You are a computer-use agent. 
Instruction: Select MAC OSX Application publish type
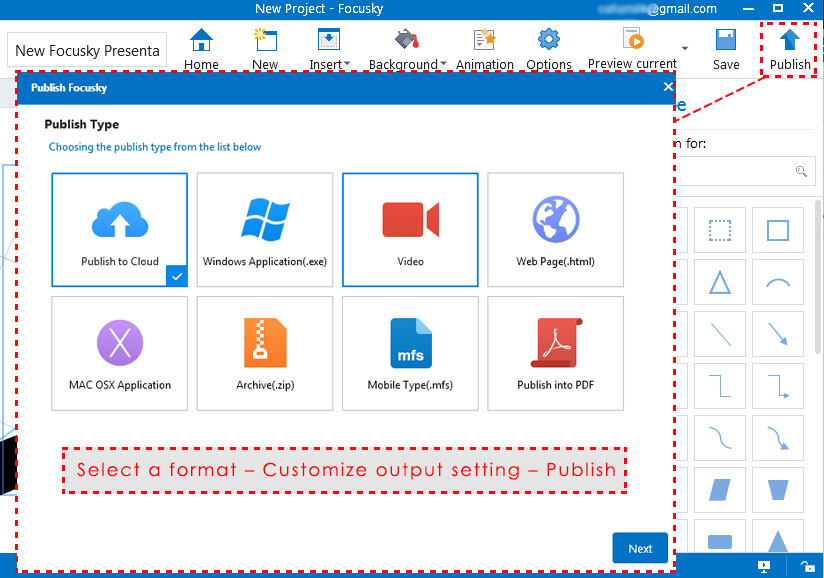120,353
